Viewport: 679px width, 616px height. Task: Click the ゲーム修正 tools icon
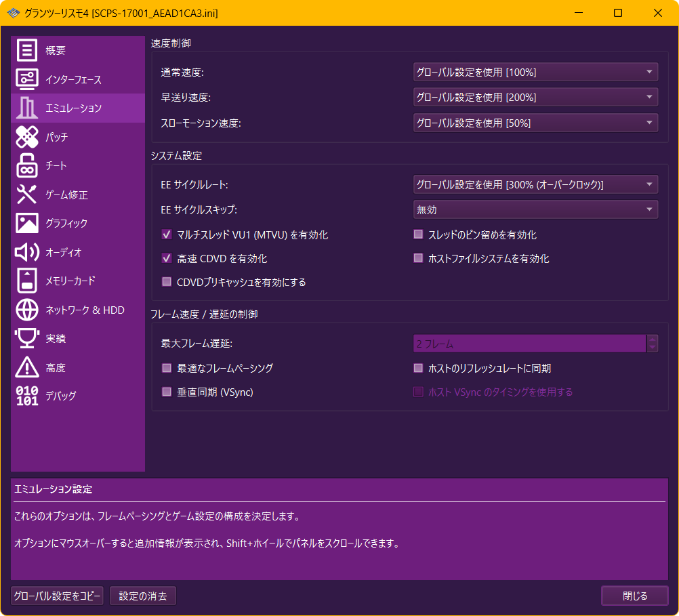pyautogui.click(x=27, y=194)
